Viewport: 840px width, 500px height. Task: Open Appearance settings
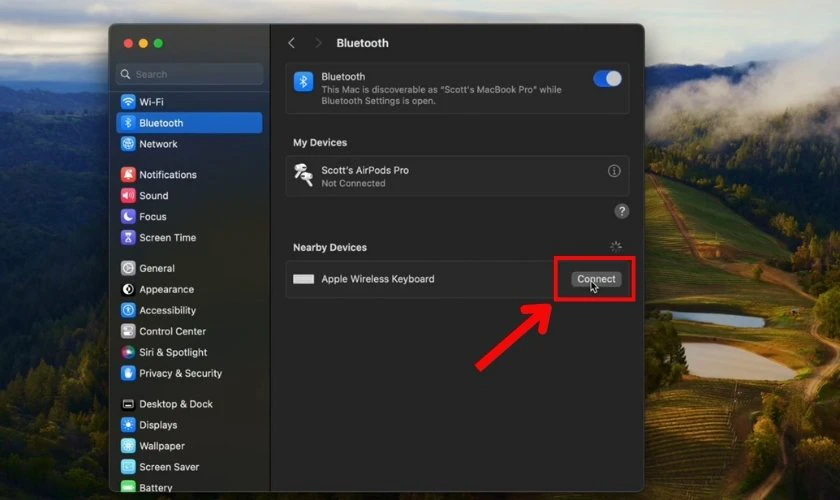tap(189, 289)
